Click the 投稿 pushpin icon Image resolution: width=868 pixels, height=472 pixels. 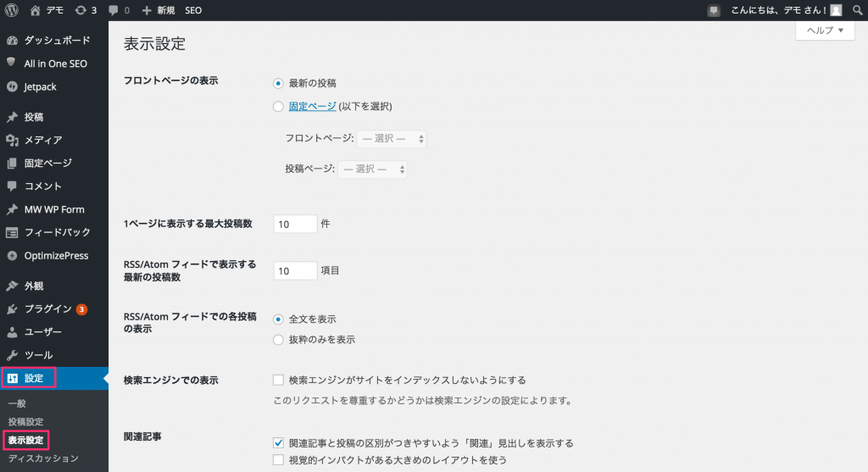(12, 117)
